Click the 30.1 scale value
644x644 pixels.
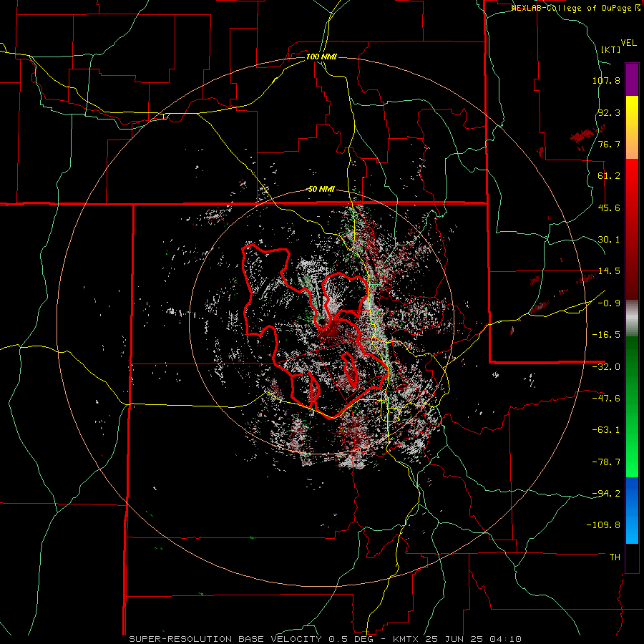(x=609, y=240)
